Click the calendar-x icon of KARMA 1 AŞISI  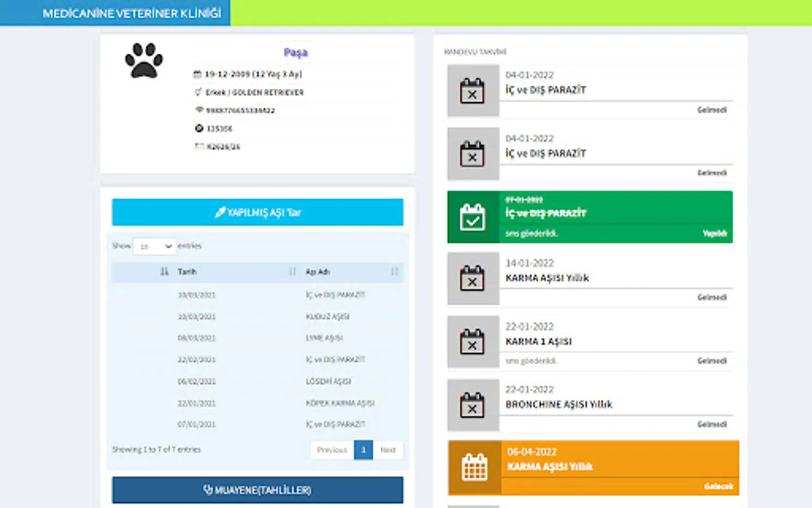[x=473, y=341]
